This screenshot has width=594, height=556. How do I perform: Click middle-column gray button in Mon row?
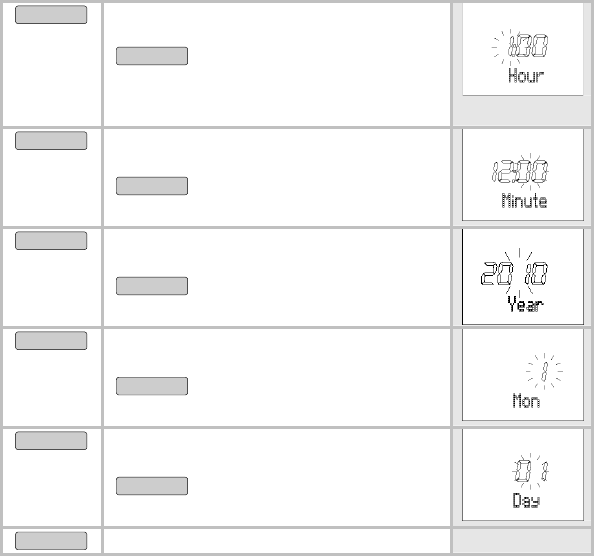click(152, 386)
